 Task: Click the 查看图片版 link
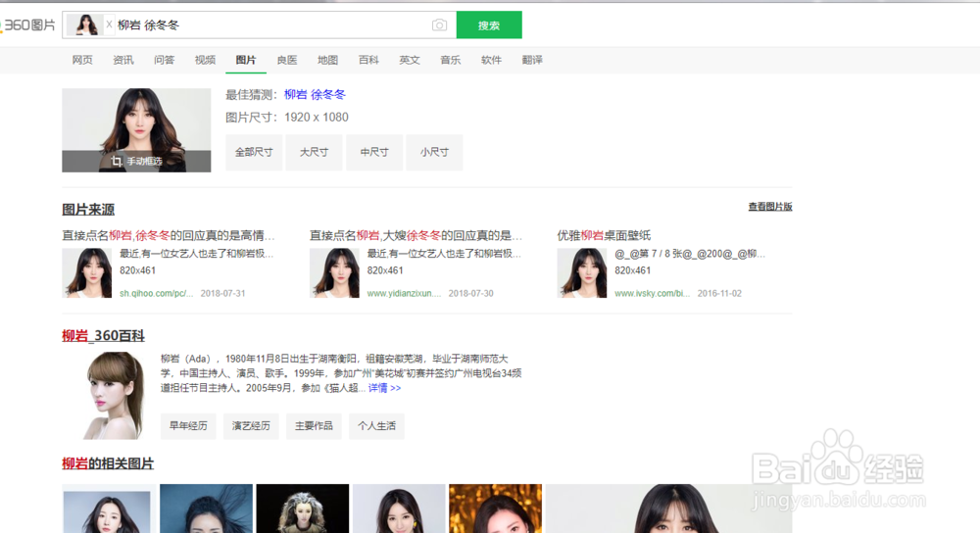click(770, 206)
